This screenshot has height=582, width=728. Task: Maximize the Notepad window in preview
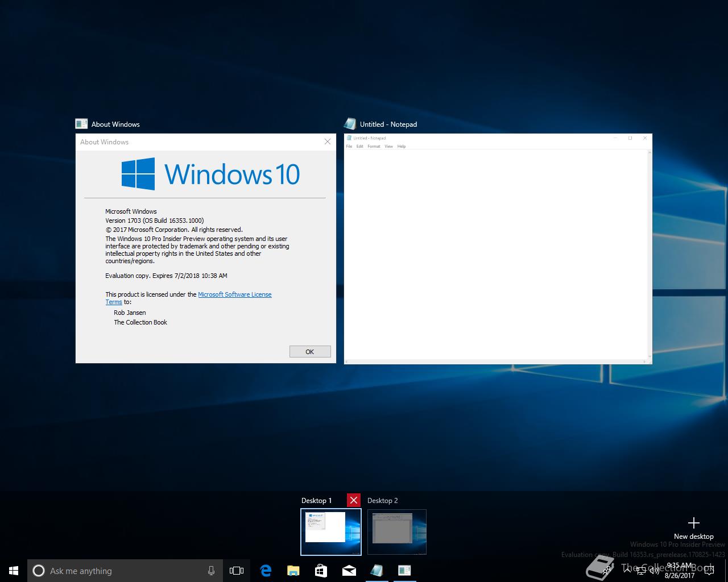click(630, 138)
